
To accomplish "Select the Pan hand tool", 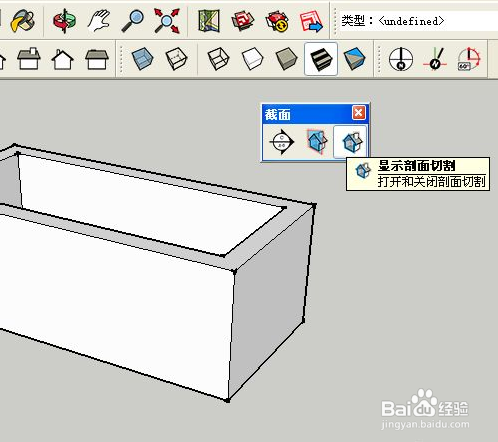I will point(99,21).
